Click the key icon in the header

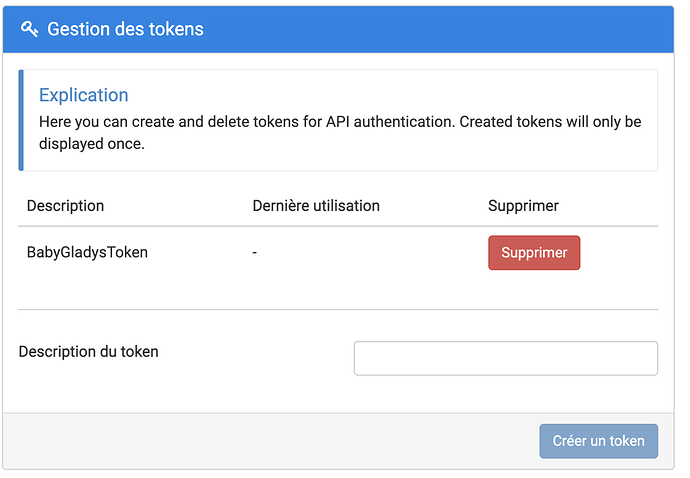click(30, 29)
